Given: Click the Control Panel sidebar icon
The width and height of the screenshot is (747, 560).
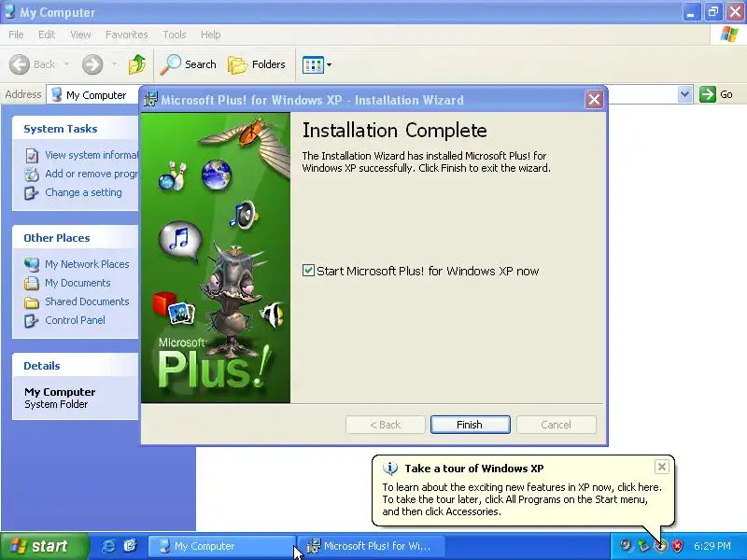Looking at the screenshot, I should (x=32, y=320).
